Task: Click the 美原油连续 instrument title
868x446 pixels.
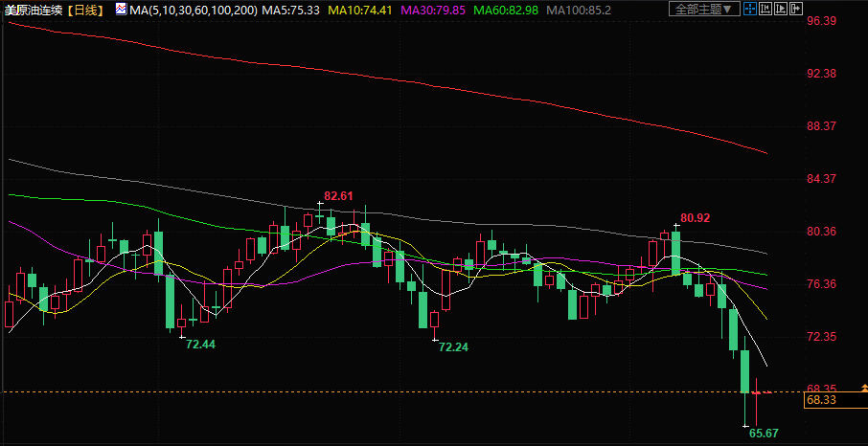Action: 36,9
